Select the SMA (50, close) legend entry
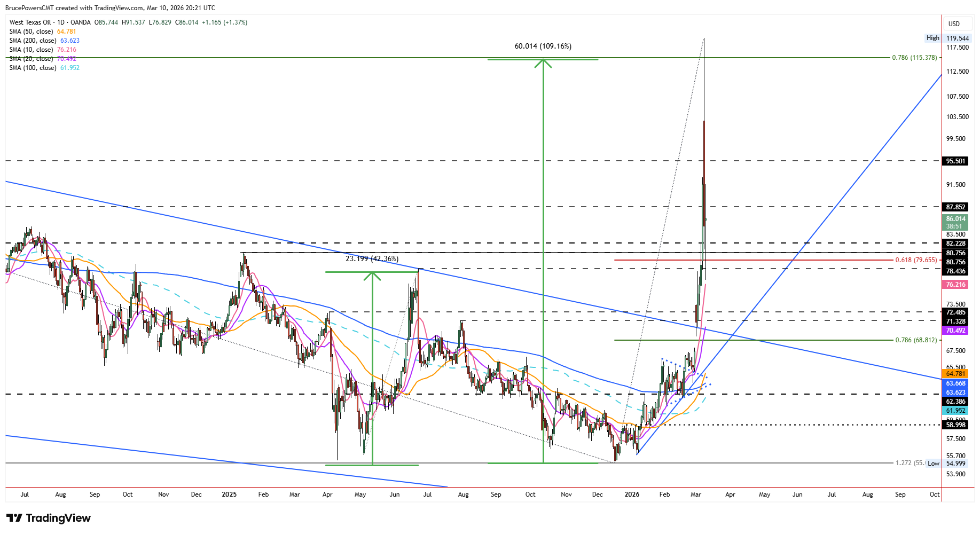The height and width of the screenshot is (534, 980). 43,32
